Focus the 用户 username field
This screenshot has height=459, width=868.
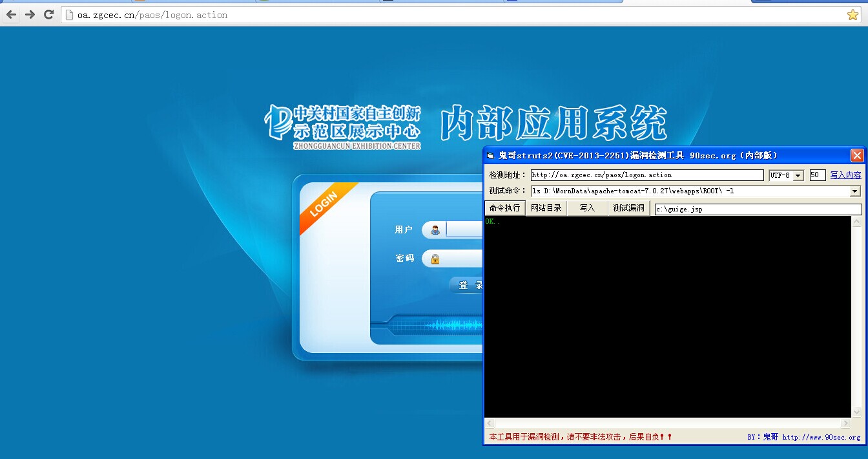[464, 230]
